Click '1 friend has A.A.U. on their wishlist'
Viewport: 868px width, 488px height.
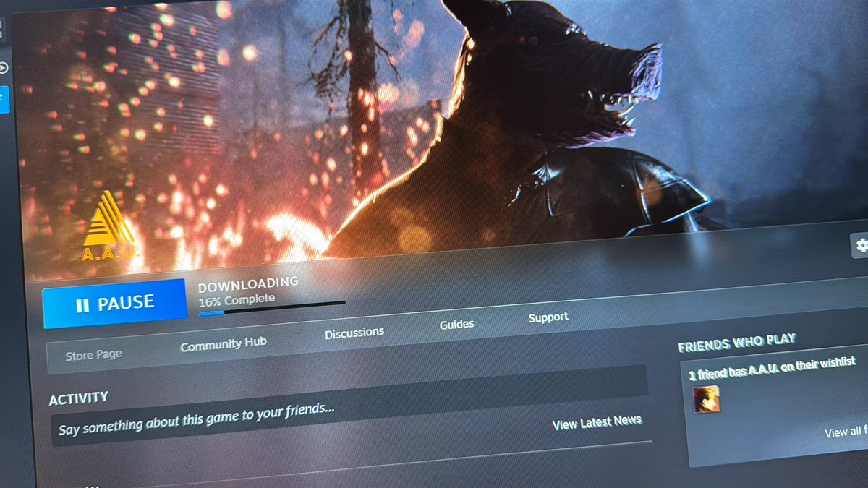(772, 368)
